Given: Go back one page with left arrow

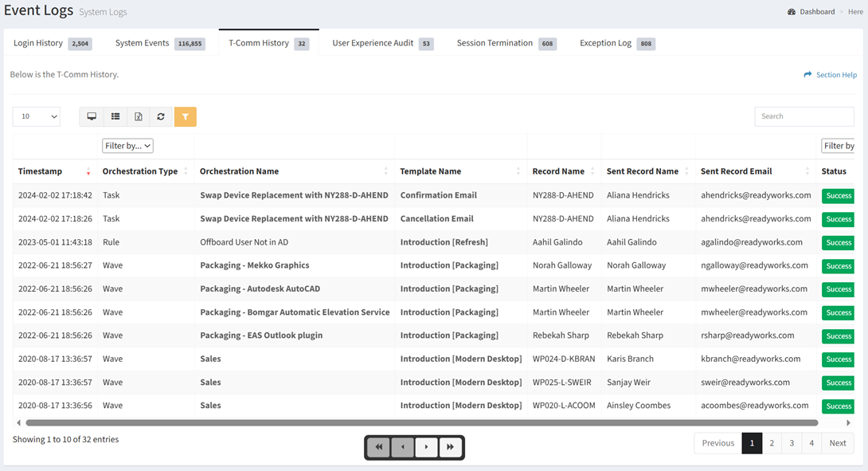Looking at the screenshot, I should [402, 447].
